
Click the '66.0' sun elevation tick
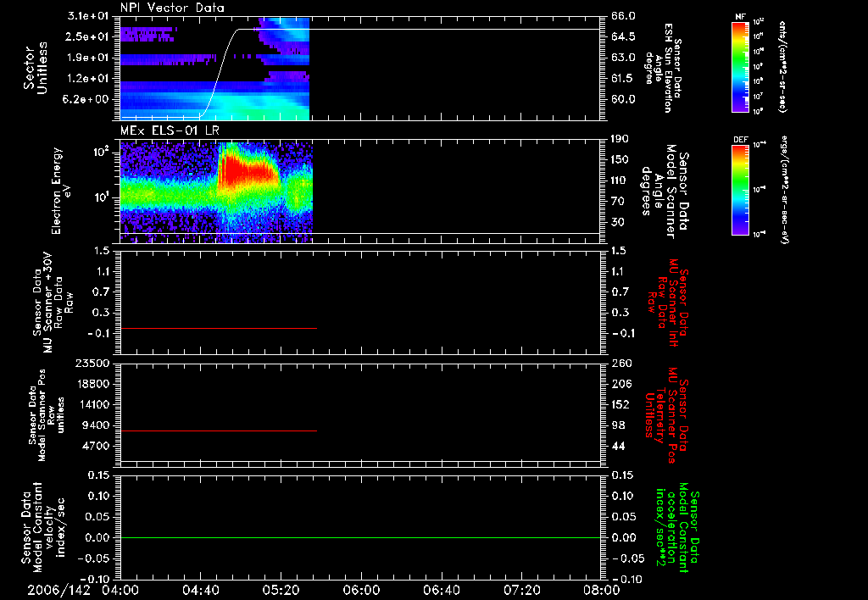pyautogui.click(x=623, y=16)
